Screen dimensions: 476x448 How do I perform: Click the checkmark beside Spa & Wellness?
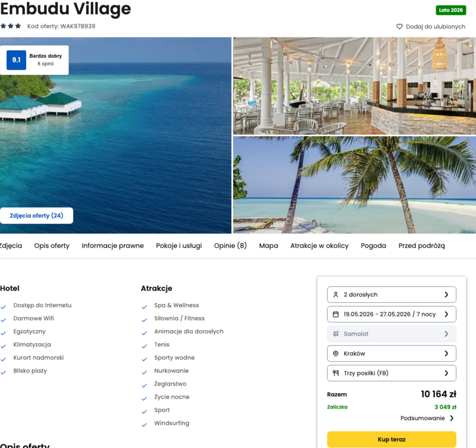click(x=144, y=307)
